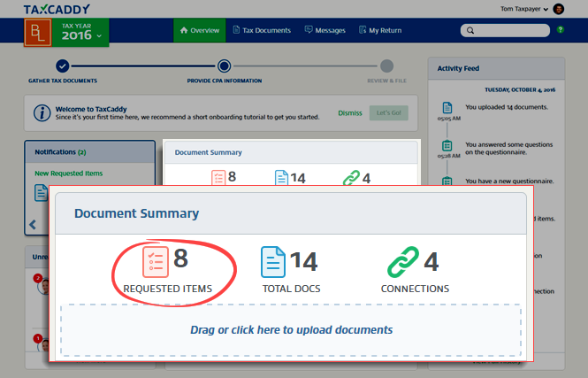This screenshot has height=378, width=588.
Task: Open the answered questionnaire activity icon
Action: click(447, 145)
